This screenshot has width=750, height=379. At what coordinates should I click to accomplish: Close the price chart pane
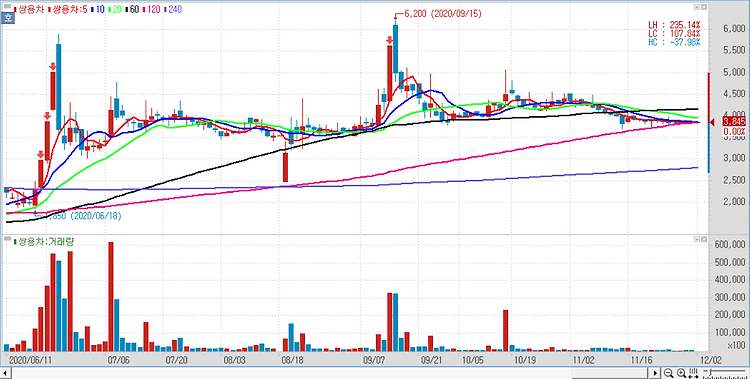coord(704,7)
